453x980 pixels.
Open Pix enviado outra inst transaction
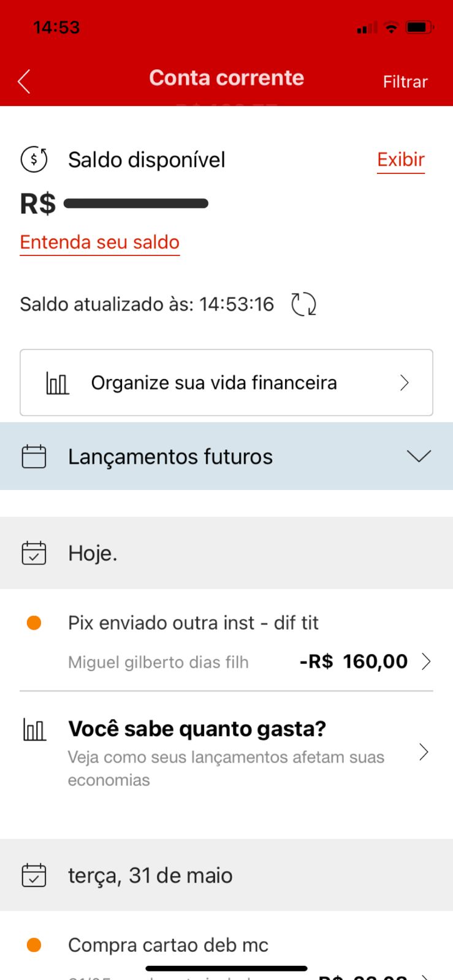[193, 623]
